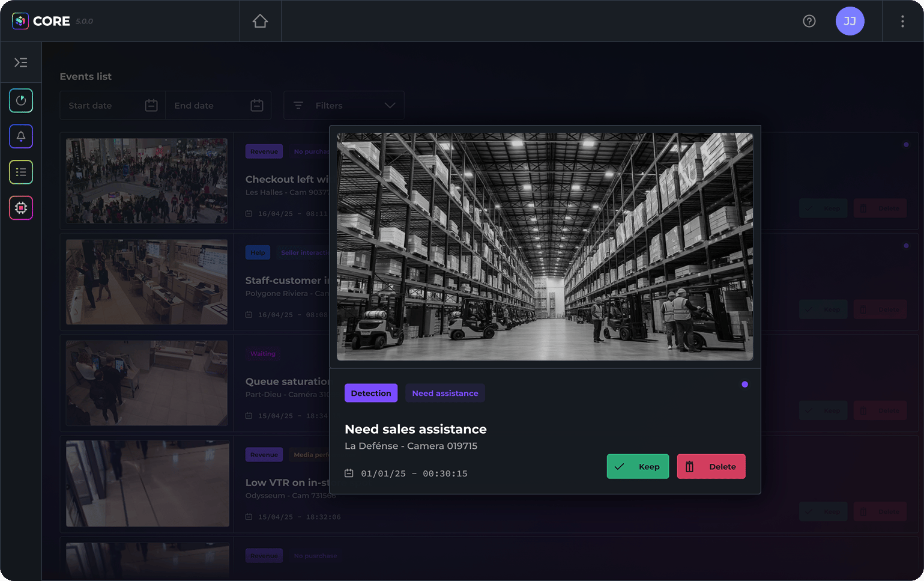
Task: Open the Filters dropdown
Action: (x=343, y=106)
